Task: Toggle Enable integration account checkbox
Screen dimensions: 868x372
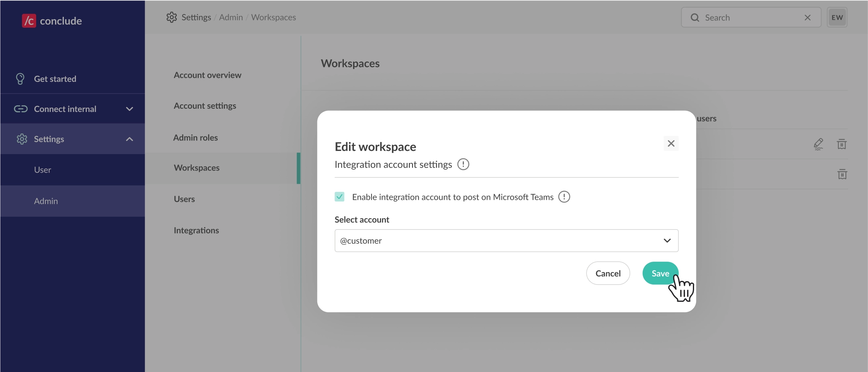Action: pyautogui.click(x=339, y=197)
